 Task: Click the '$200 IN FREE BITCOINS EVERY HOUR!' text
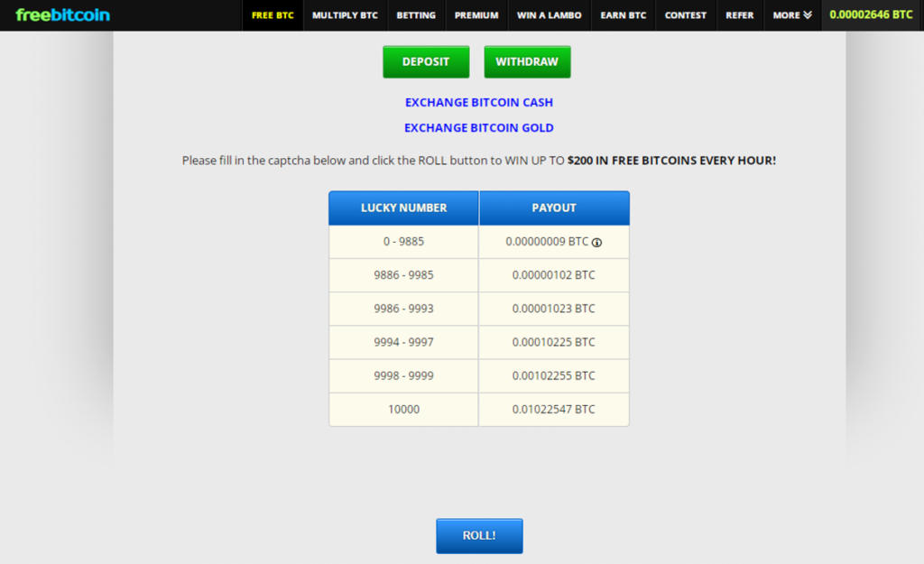coord(671,161)
